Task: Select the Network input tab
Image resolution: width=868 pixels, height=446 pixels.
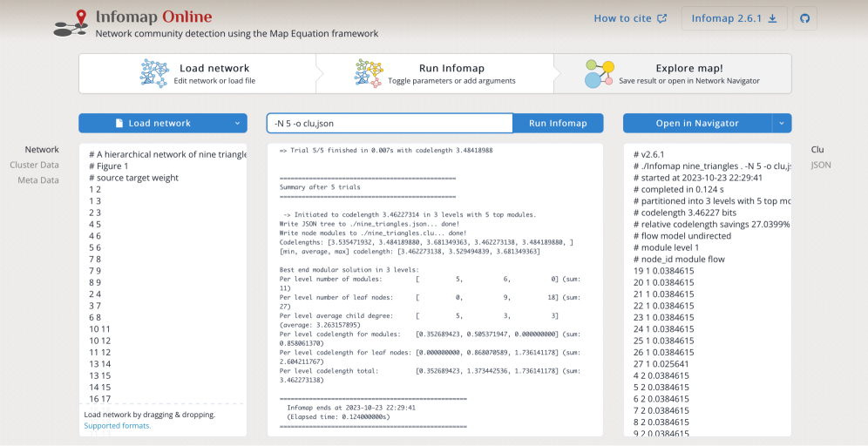Action: (x=42, y=150)
